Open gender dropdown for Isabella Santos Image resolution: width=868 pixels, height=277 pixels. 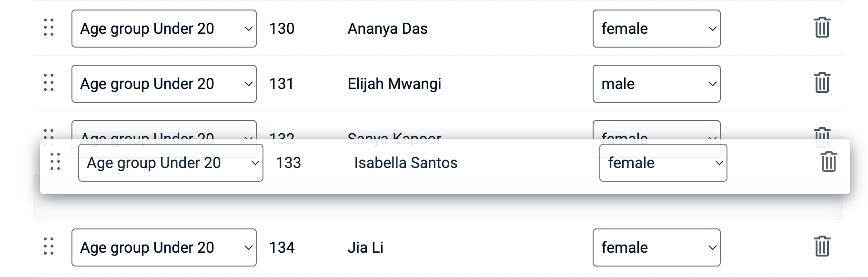tap(663, 163)
